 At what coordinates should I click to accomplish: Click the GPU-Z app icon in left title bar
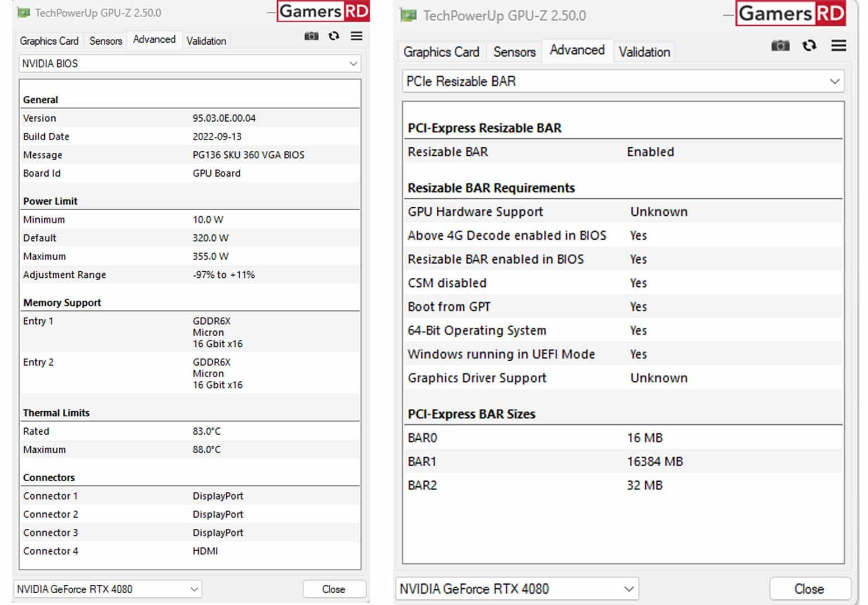[x=24, y=12]
